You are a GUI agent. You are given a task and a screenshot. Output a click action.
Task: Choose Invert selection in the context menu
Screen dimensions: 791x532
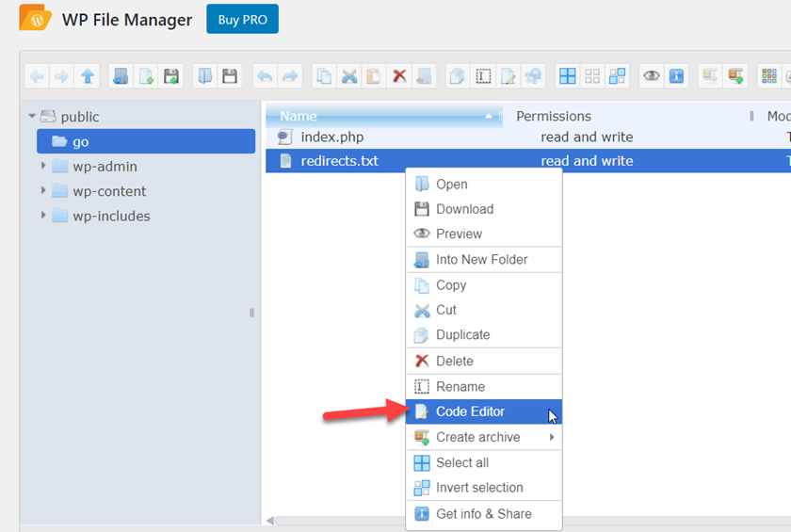[484, 488]
